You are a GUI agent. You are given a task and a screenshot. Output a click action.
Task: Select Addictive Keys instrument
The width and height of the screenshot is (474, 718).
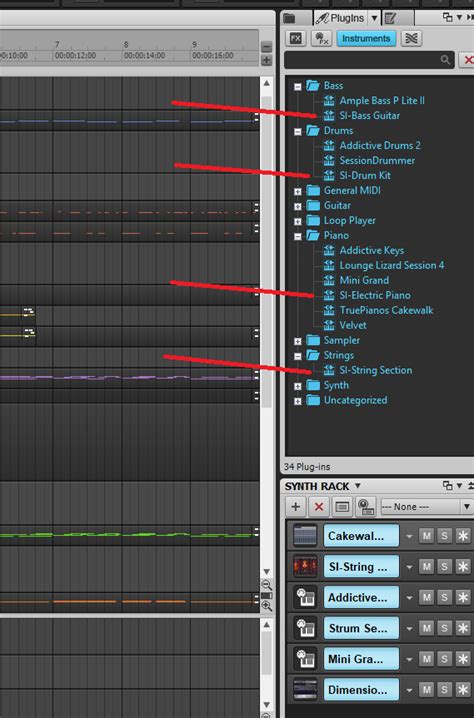[371, 250]
